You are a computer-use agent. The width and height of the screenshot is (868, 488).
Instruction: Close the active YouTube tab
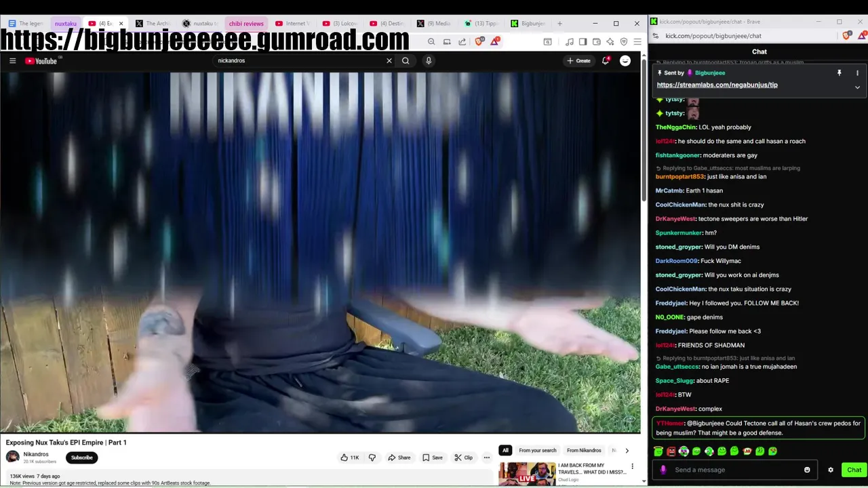point(121,24)
